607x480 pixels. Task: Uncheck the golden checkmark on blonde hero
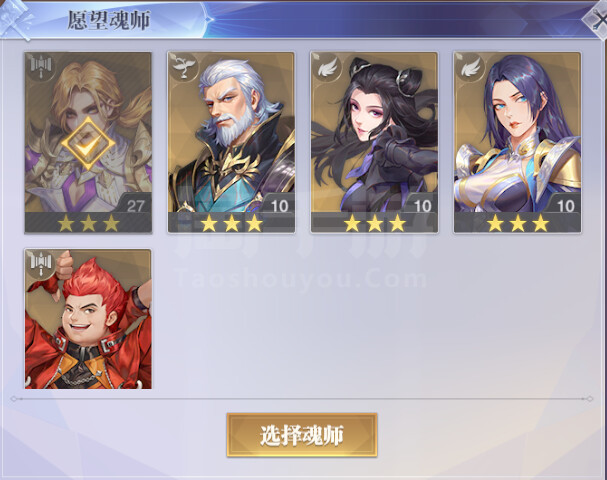click(x=88, y=143)
